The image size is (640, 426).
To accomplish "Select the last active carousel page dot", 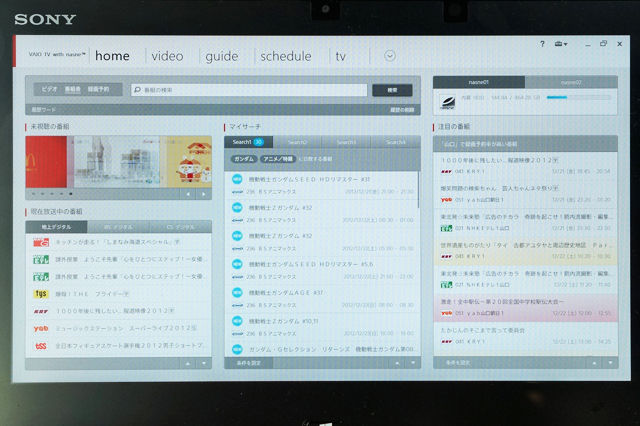I will pyautogui.click(x=71, y=194).
